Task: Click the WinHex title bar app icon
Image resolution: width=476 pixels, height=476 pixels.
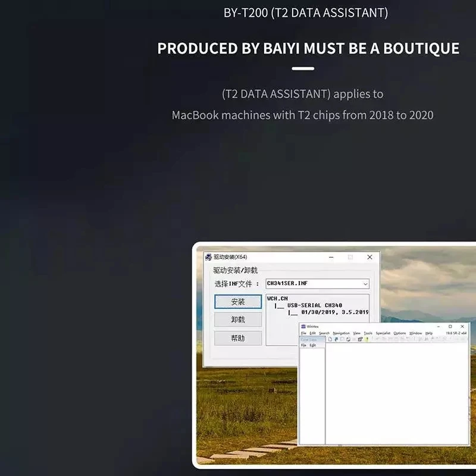Action: [303, 327]
